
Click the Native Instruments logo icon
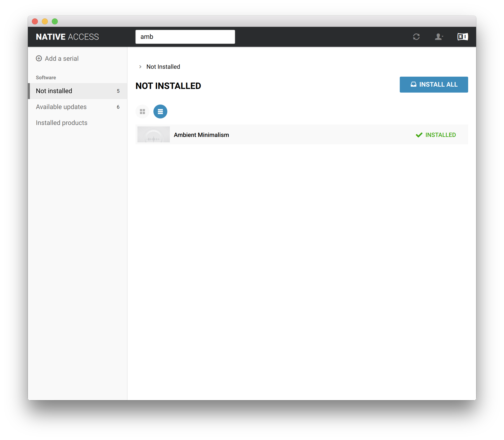(x=462, y=37)
